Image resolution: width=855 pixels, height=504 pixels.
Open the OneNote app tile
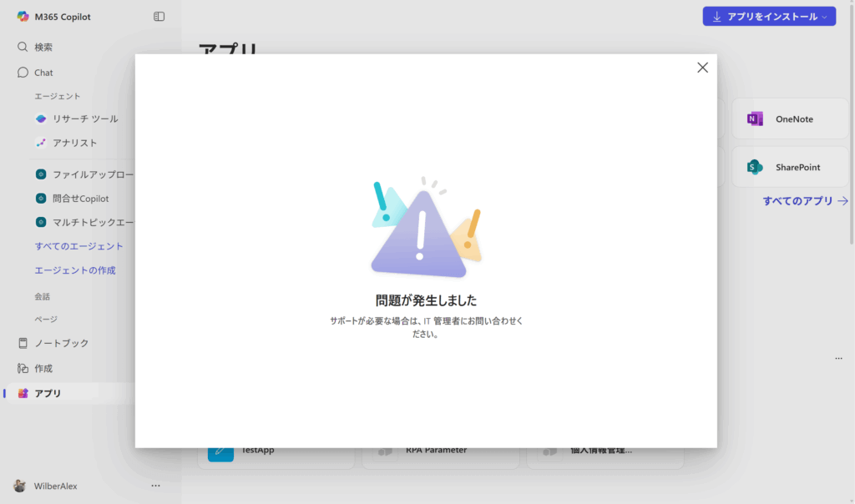[790, 119]
